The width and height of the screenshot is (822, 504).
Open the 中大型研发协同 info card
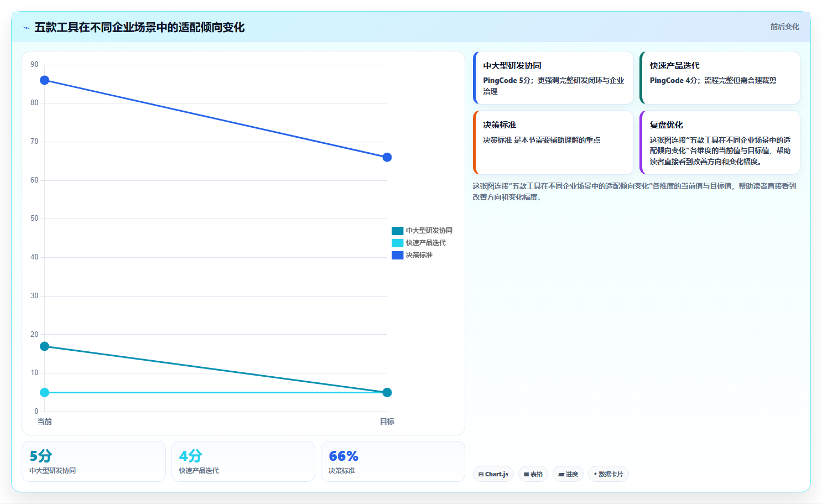point(553,77)
